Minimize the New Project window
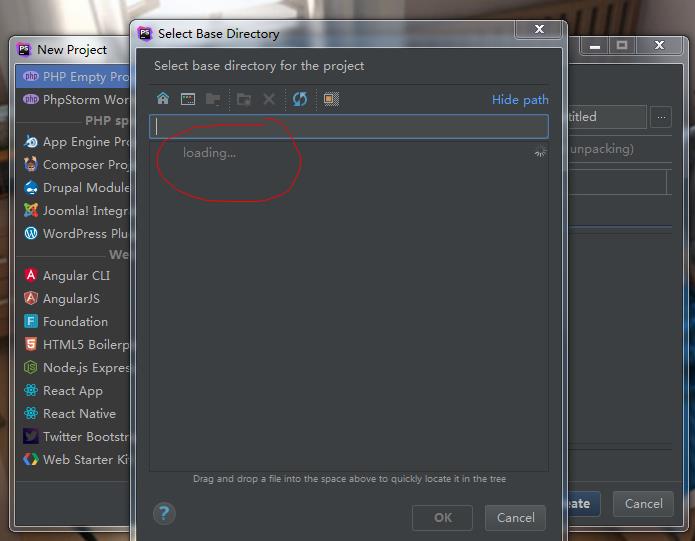This screenshot has height=541, width=695. (595, 46)
